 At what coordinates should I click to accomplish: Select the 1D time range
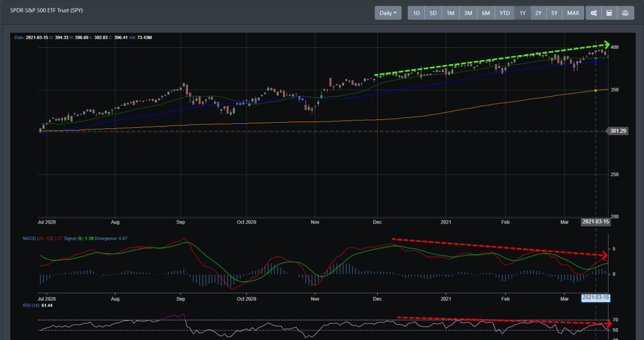point(416,13)
